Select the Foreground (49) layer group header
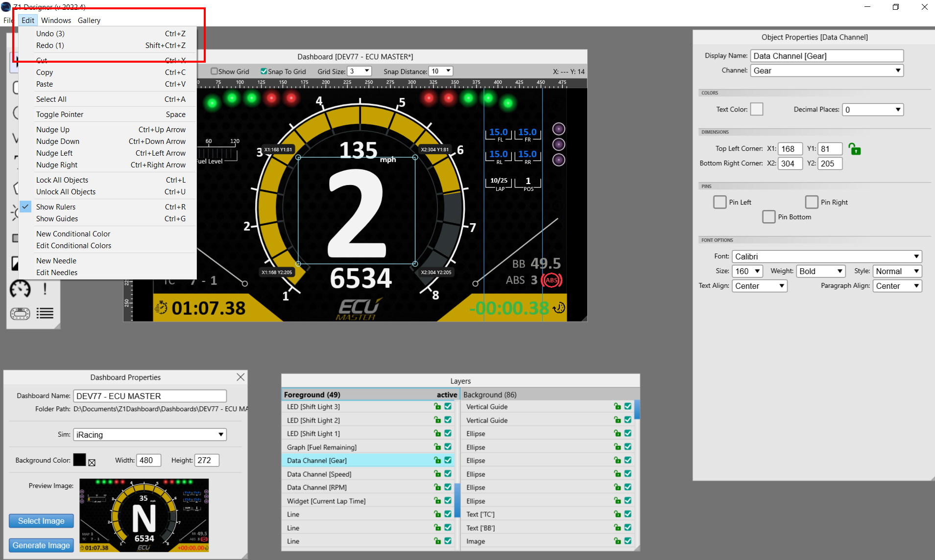 tap(370, 395)
